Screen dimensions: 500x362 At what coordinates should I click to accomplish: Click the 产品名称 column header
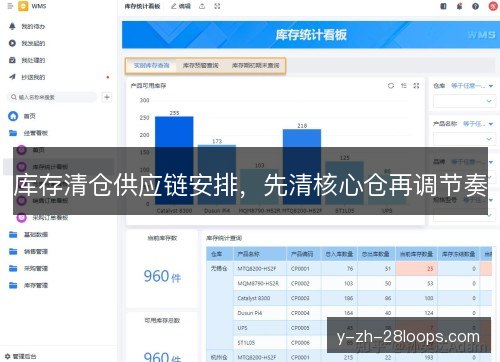point(260,254)
